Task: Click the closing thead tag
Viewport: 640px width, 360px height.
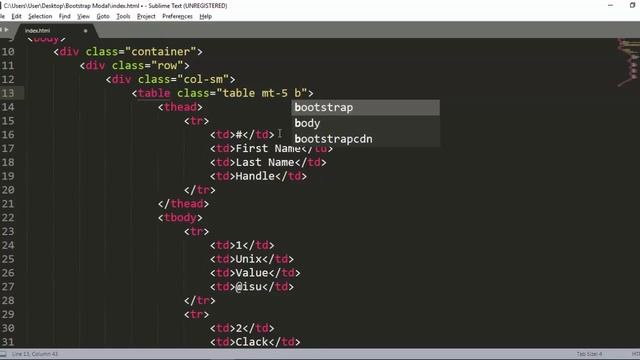Action: coord(183,204)
